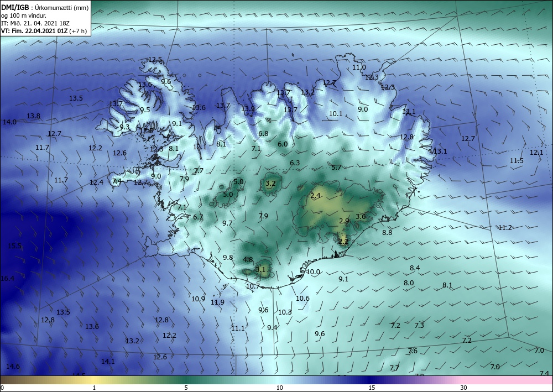Click the 4.8 value on the map
553x392 pixels.
point(248,259)
